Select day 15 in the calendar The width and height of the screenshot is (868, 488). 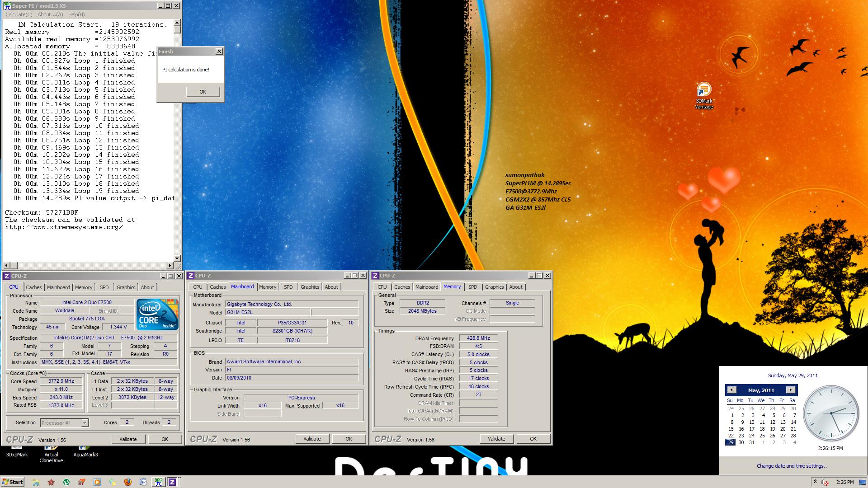coord(731,429)
